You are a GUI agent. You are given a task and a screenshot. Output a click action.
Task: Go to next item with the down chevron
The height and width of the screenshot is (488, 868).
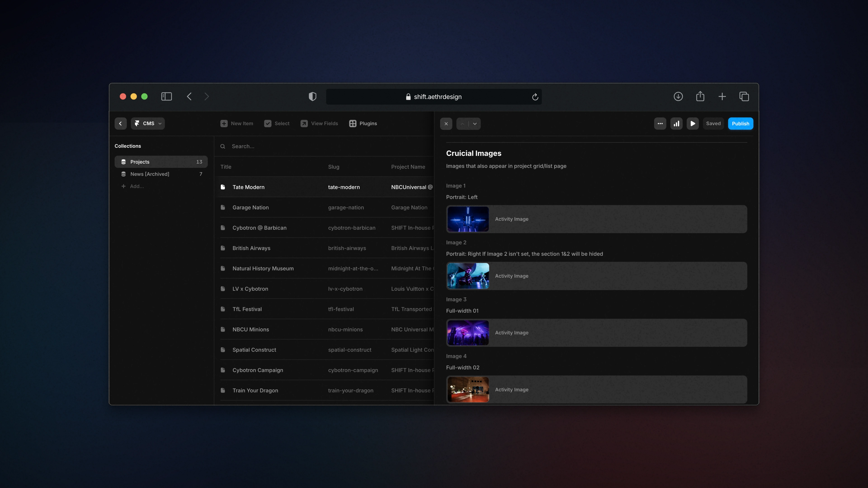475,124
